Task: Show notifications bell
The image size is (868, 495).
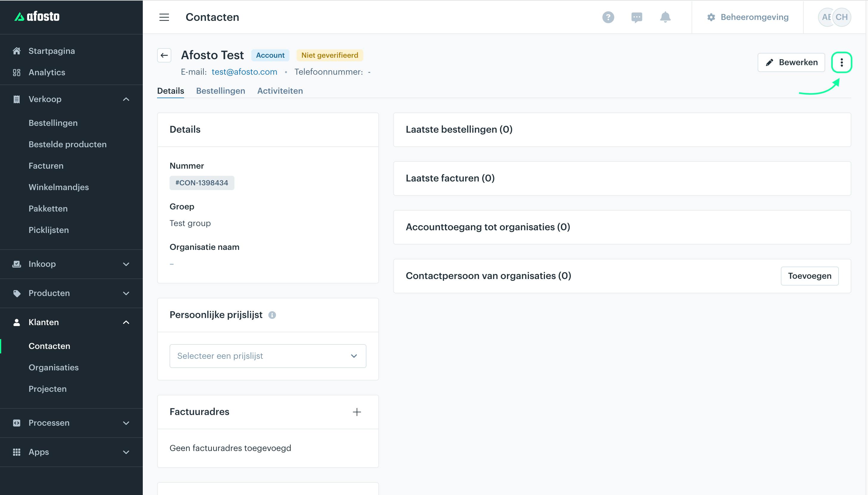Action: (x=665, y=17)
